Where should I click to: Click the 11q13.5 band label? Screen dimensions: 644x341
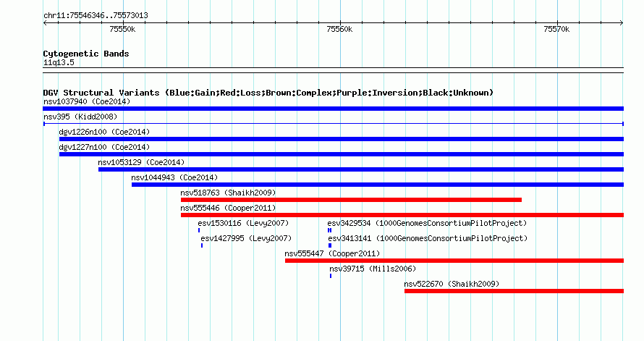coord(59,62)
